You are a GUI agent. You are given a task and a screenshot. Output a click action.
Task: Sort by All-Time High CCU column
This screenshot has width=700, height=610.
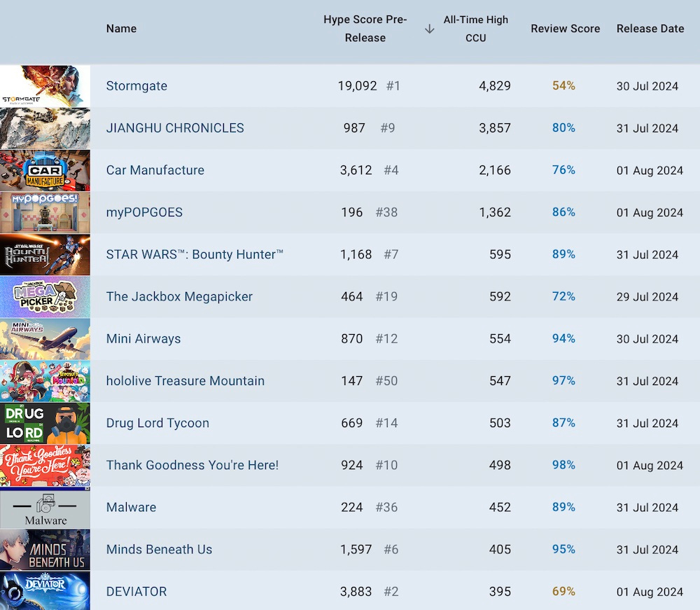click(476, 29)
